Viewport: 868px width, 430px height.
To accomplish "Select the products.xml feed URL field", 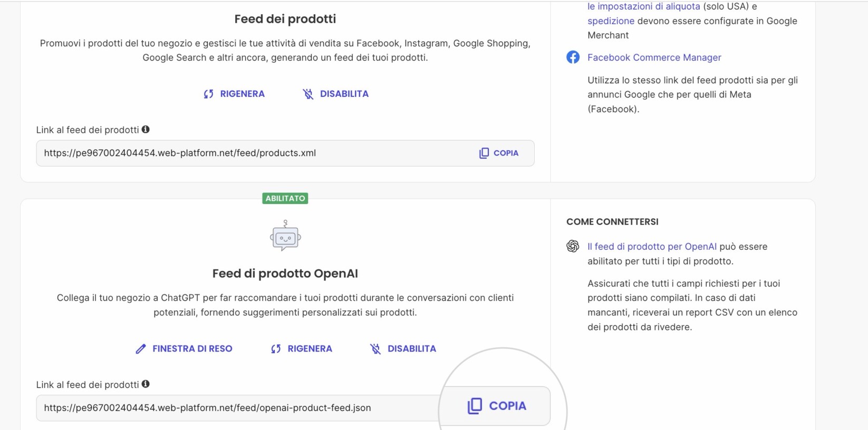I will point(285,153).
